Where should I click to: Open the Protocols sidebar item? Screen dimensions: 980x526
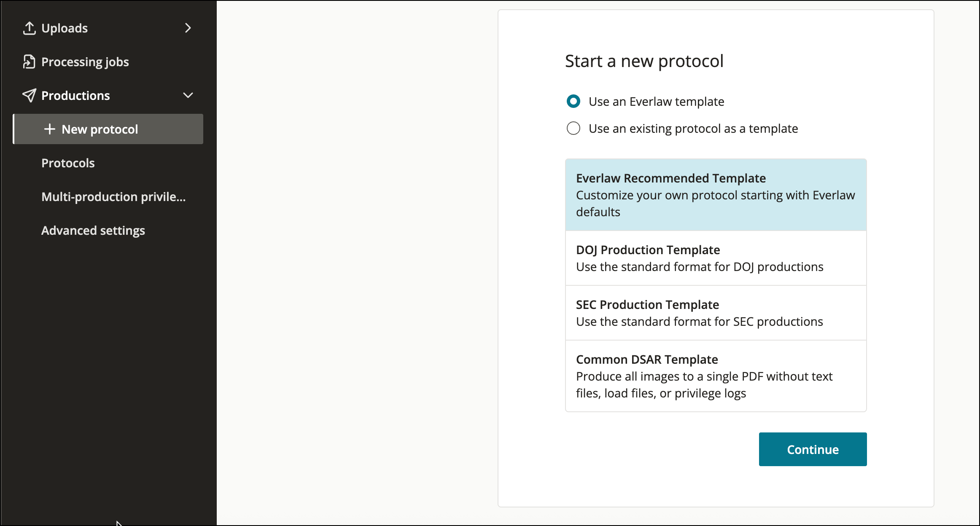click(x=68, y=163)
